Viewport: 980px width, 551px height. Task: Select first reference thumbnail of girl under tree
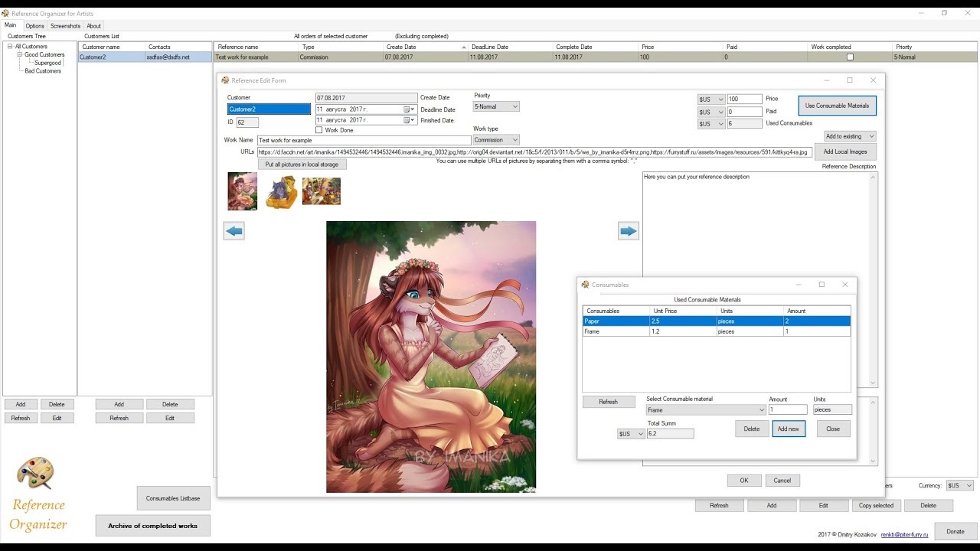tap(243, 191)
